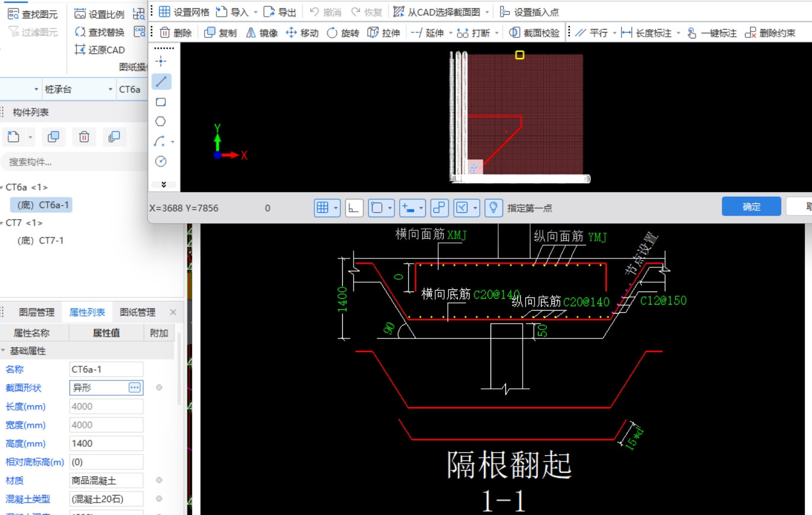
Task: Switch to the 属性列表 tab
Action: click(87, 312)
